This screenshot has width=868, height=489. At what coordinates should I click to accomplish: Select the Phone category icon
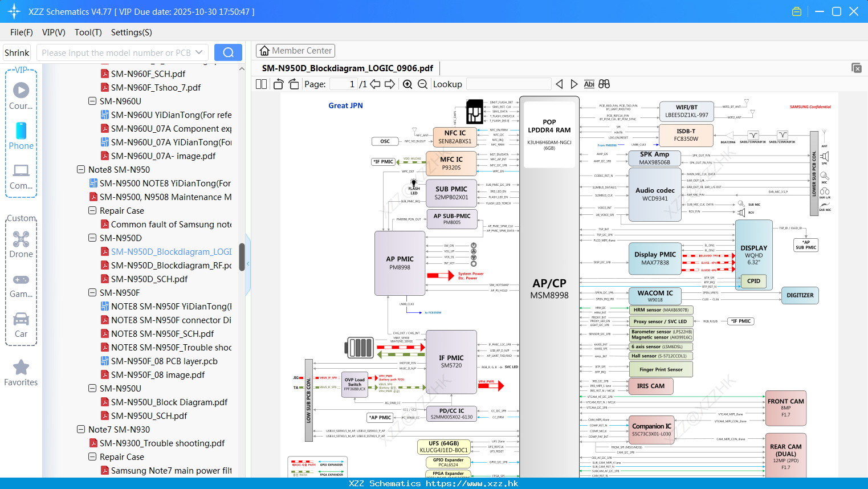pos(21,136)
